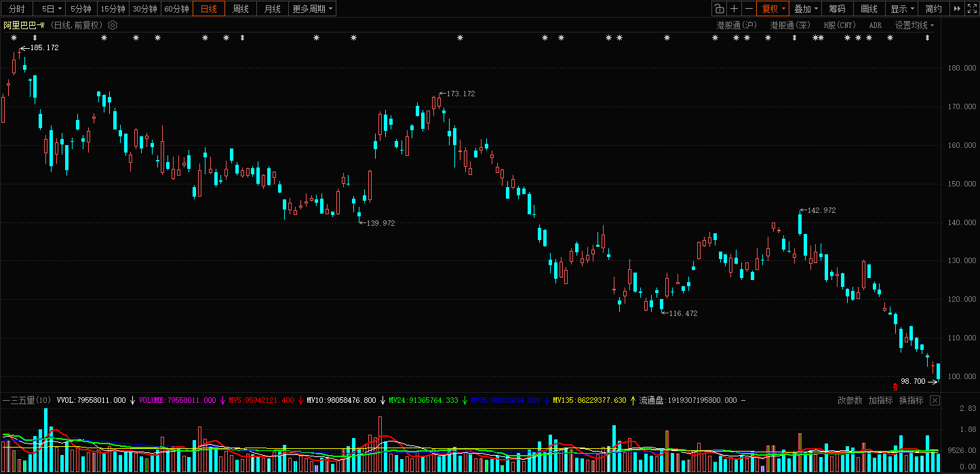Switch to the 周线 weekly tab
The width and height of the screenshot is (980, 474).
coord(241,9)
